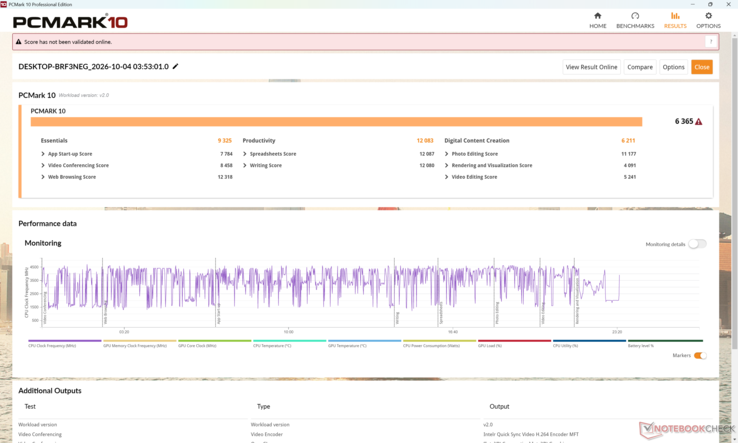The width and height of the screenshot is (738, 443).
Task: Expand Rendering and Visualization Score details
Action: 489,165
